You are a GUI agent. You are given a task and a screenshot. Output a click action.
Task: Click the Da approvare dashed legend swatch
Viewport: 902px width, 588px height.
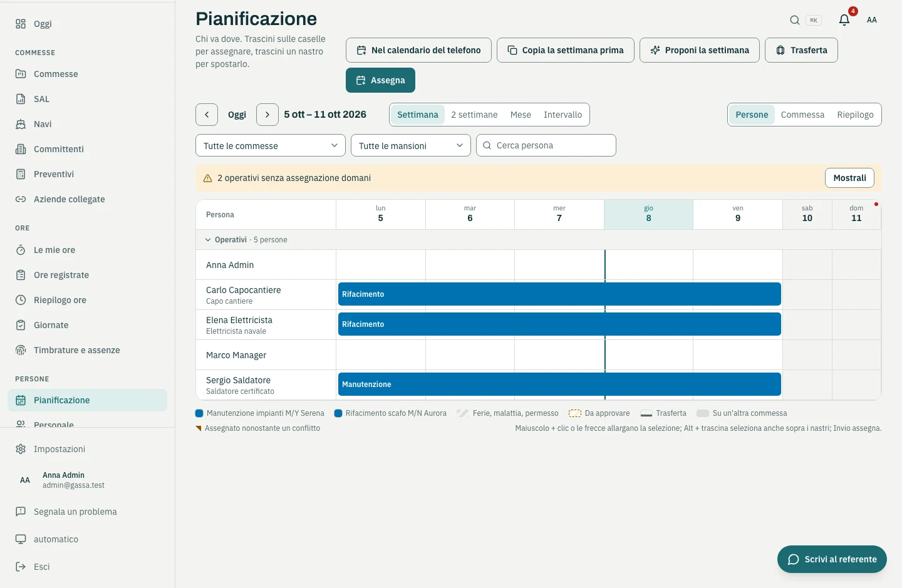tap(575, 413)
